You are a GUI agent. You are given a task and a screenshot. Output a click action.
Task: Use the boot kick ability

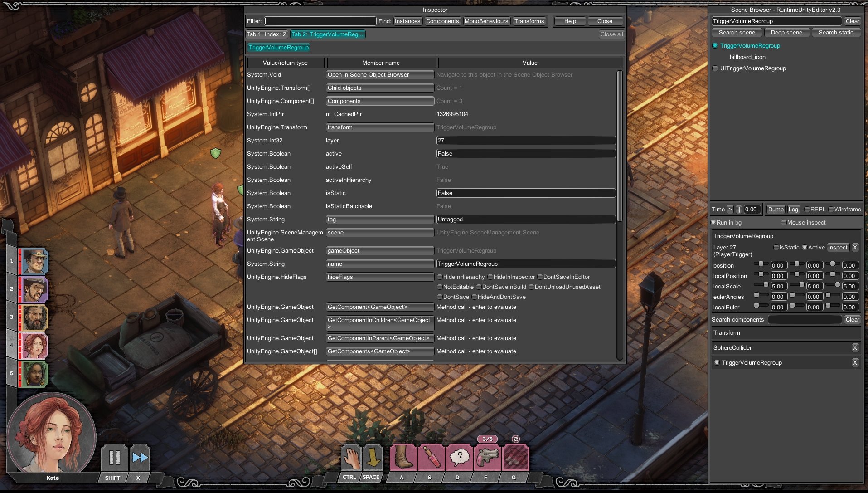click(x=403, y=458)
